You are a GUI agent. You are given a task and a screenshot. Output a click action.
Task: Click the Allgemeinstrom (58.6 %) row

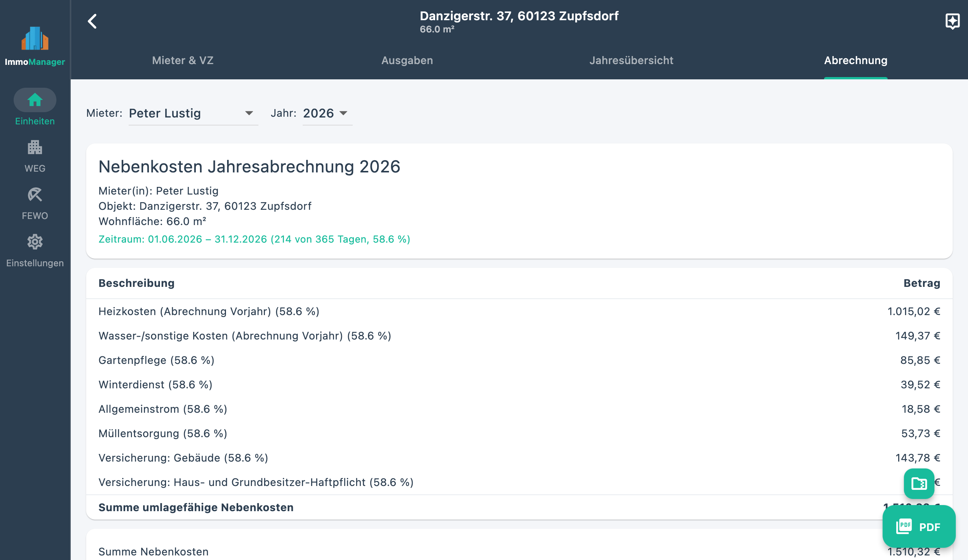pyautogui.click(x=519, y=409)
